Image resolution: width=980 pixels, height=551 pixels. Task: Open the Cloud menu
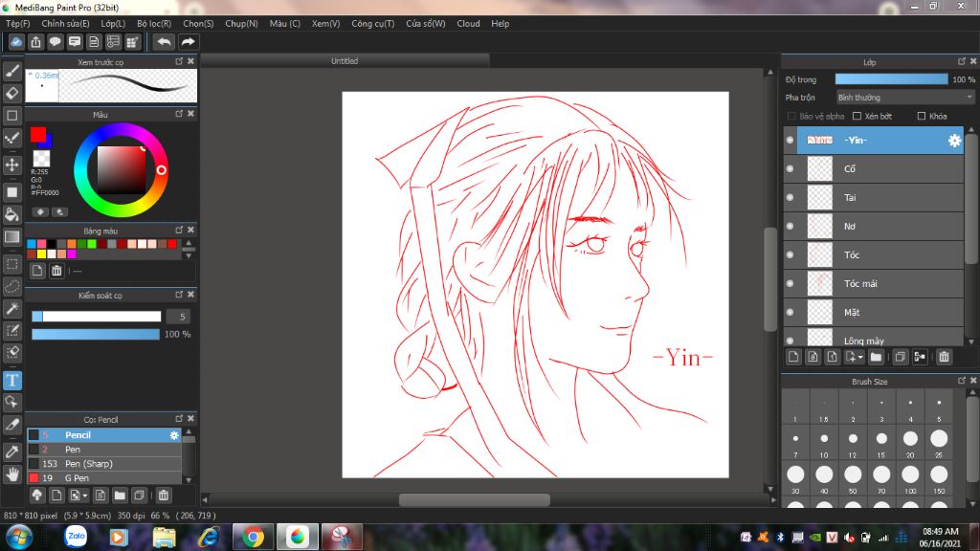pos(468,24)
